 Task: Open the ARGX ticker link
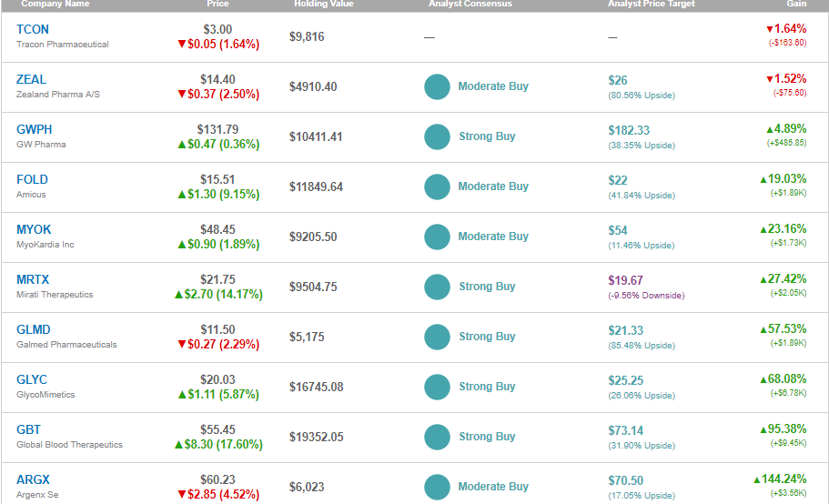pyautogui.click(x=33, y=479)
